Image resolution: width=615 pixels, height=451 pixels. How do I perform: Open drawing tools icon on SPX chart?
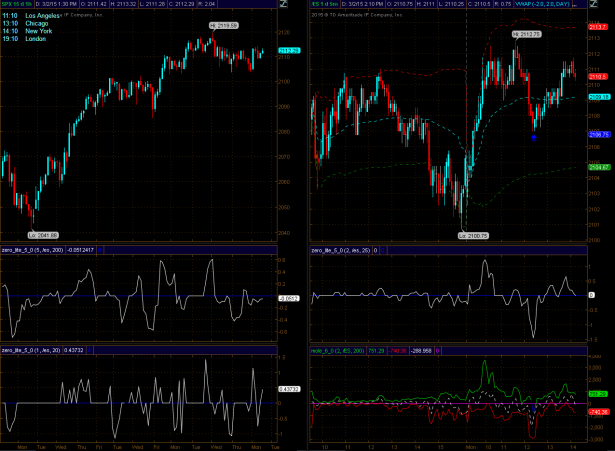click(x=283, y=4)
